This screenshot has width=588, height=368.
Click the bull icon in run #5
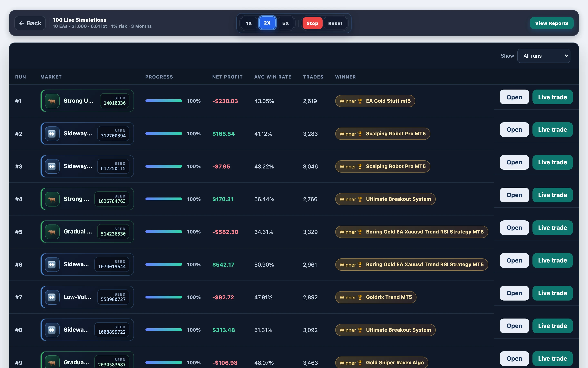click(52, 232)
